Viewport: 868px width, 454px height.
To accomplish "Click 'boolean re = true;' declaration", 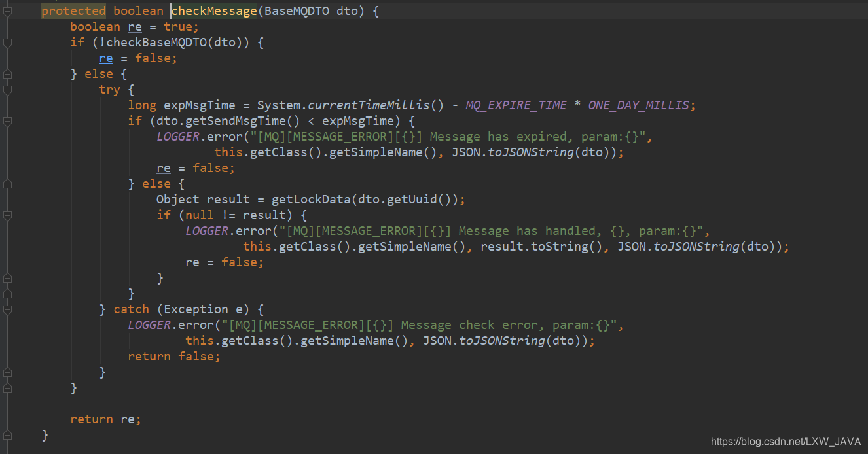I will (134, 27).
